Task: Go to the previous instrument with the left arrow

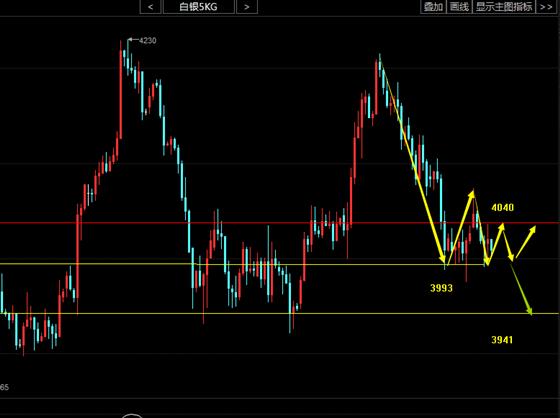Action: pyautogui.click(x=150, y=6)
